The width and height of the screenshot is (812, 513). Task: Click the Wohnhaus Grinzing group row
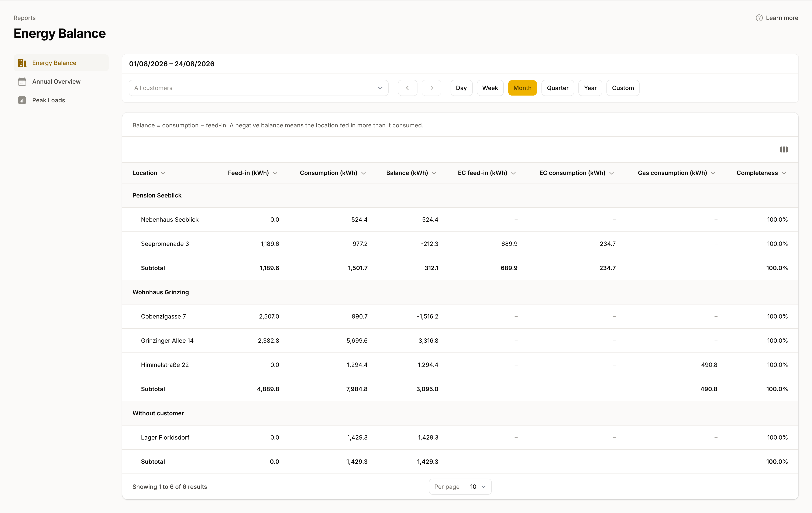point(460,292)
